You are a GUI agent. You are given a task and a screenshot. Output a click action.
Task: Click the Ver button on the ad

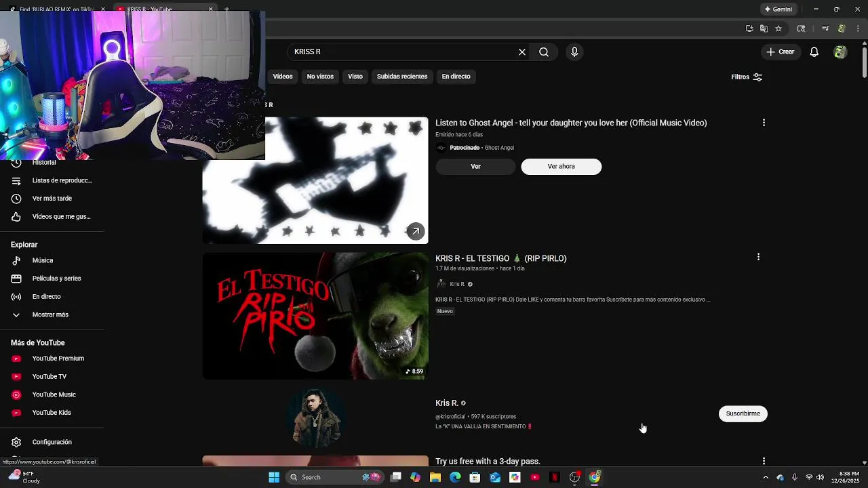pyautogui.click(x=475, y=167)
